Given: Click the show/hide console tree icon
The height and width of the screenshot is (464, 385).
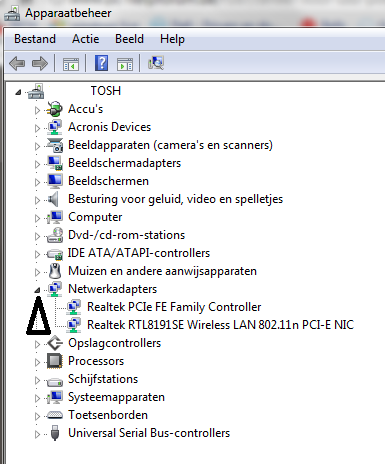Looking at the screenshot, I should pos(71,64).
